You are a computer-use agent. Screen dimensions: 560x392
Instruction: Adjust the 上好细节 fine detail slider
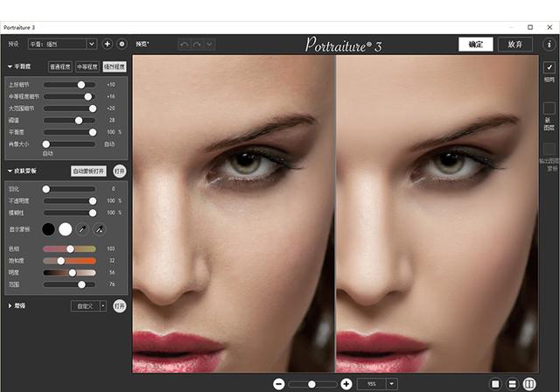[70, 85]
